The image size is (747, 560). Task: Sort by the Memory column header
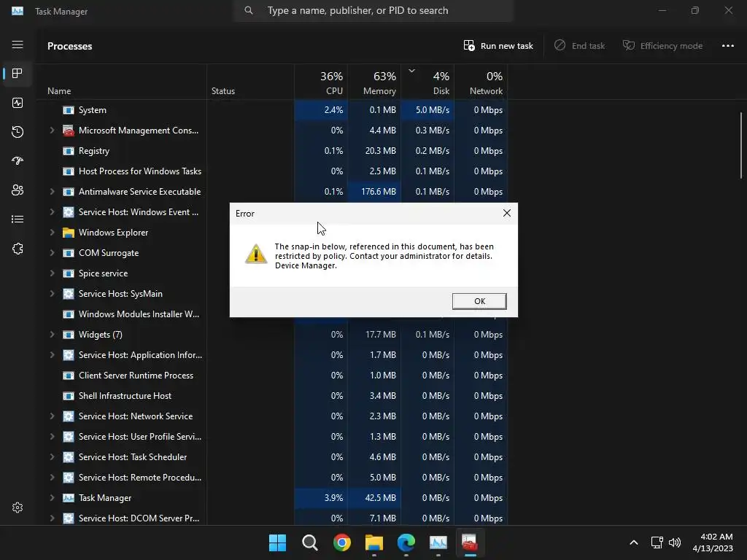[374, 83]
